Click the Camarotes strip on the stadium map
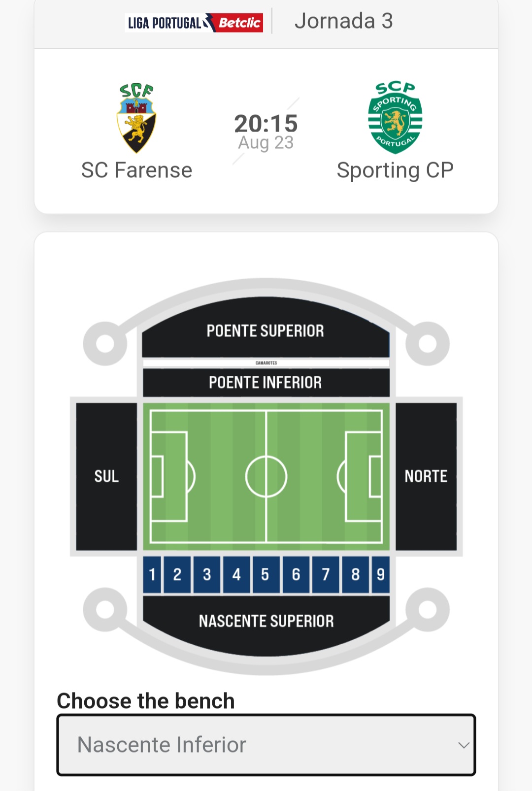The width and height of the screenshot is (532, 791). click(266, 363)
